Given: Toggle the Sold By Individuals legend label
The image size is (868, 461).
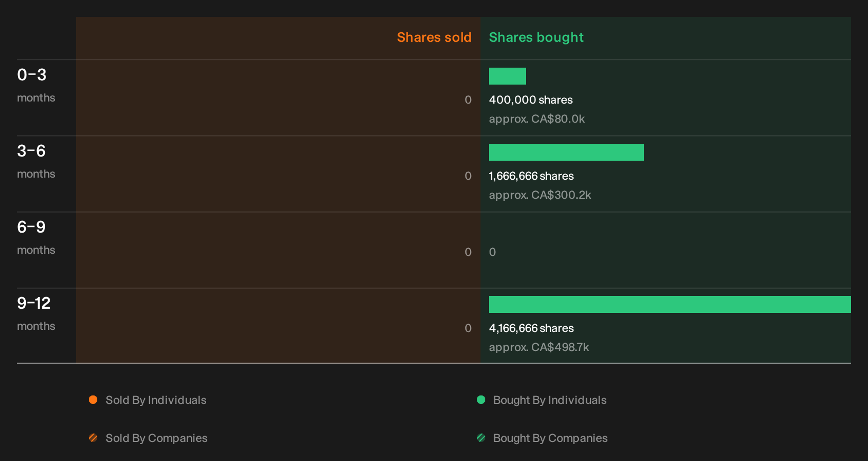Looking at the screenshot, I should pos(156,400).
